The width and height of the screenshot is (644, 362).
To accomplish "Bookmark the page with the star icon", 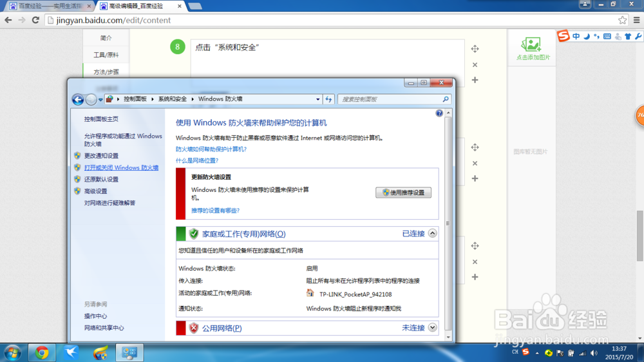I will click(x=622, y=20).
